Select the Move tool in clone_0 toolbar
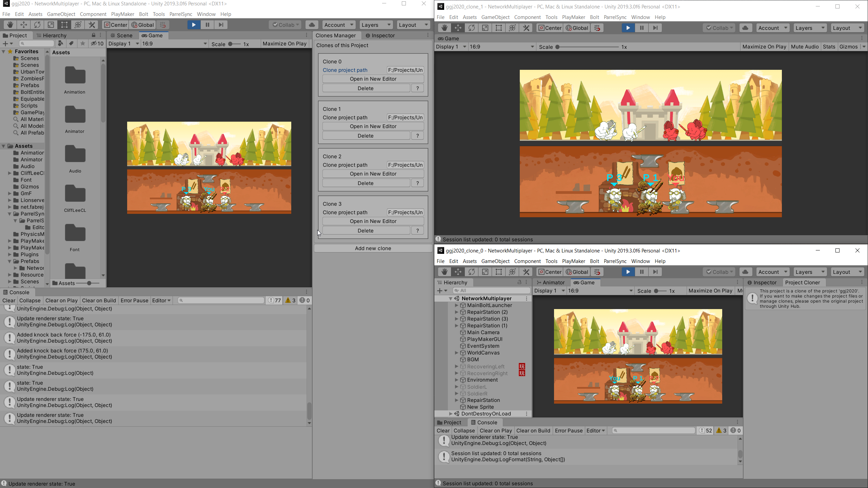868x488 pixels. tap(458, 272)
